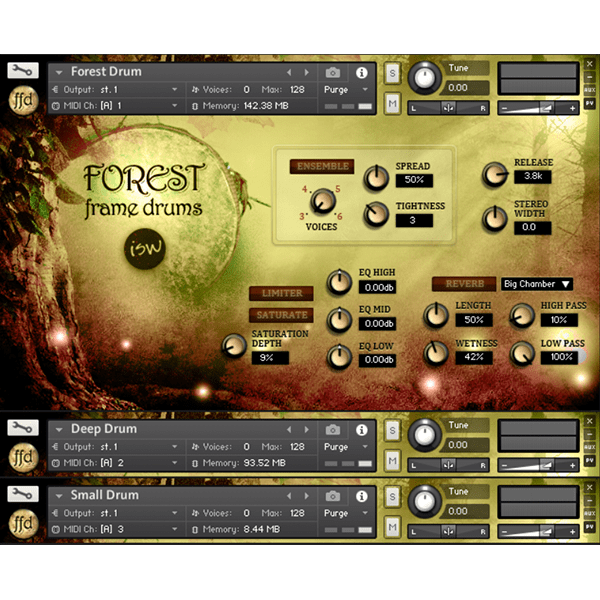Go to next instrument in Deep Drum header

307,430
